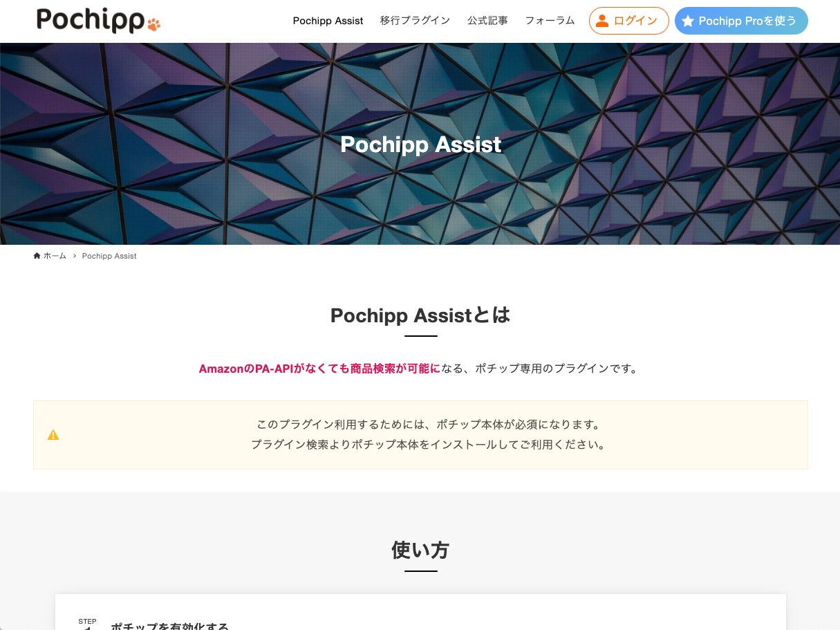Open the 移行プラグイン navigation menu item
The height and width of the screenshot is (630, 840).
(x=415, y=21)
